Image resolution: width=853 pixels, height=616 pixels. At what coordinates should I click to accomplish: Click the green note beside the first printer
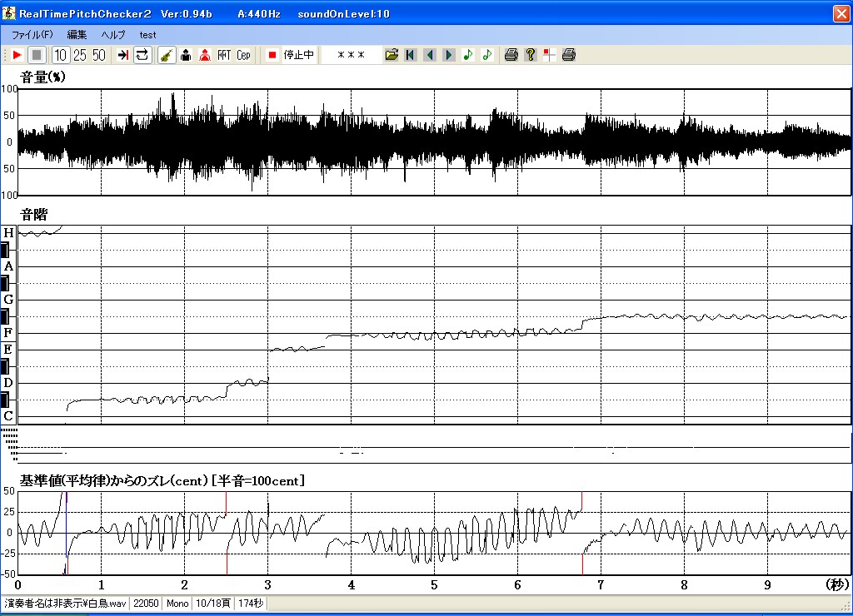[x=486, y=55]
